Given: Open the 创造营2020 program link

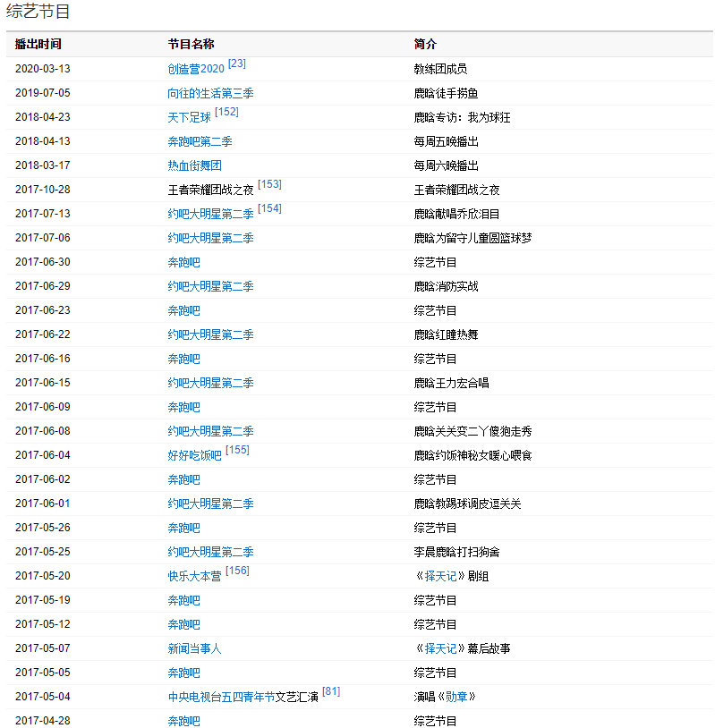Looking at the screenshot, I should point(196,69).
